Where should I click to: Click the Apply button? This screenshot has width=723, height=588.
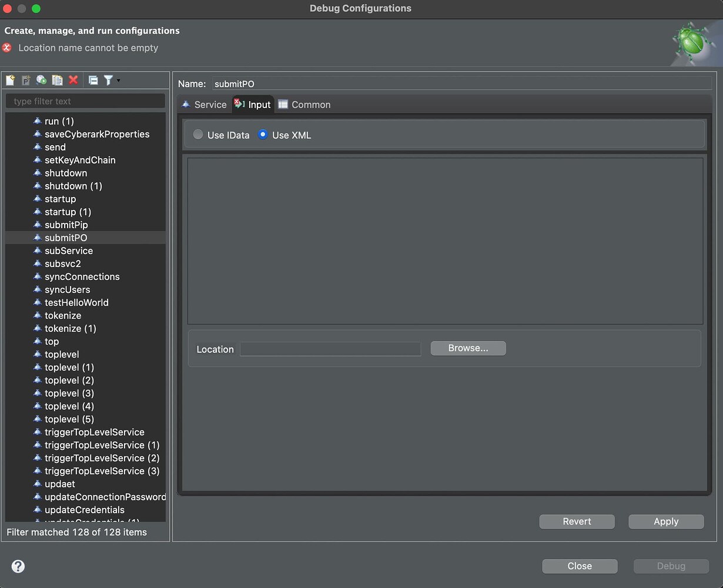tap(666, 522)
